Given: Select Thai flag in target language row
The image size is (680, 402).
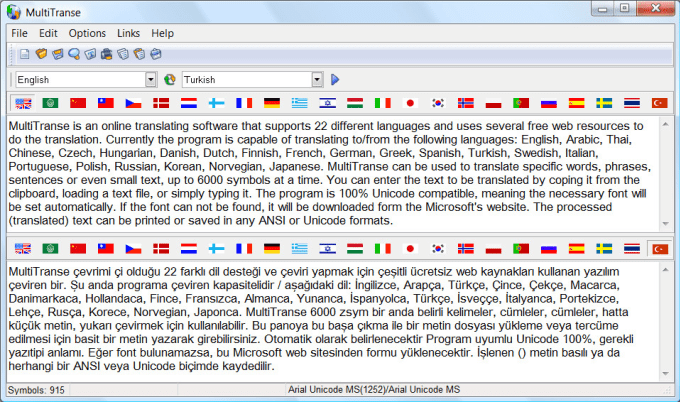Looking at the screenshot, I should (x=632, y=249).
